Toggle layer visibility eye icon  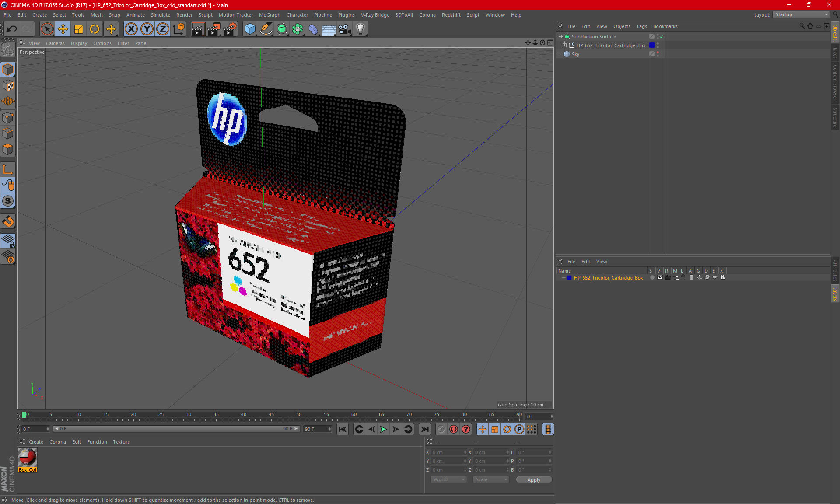pyautogui.click(x=660, y=277)
